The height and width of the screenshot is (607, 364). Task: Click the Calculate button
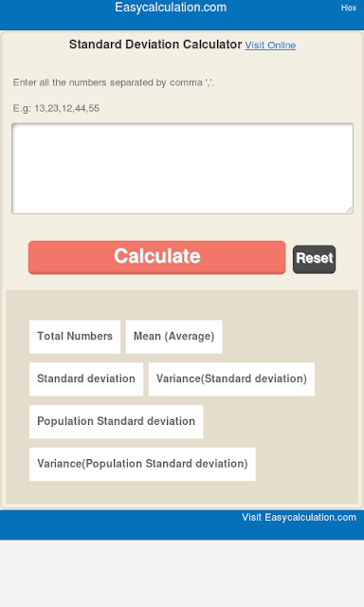click(156, 257)
